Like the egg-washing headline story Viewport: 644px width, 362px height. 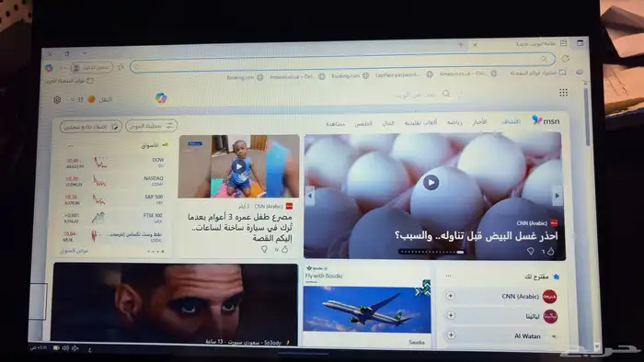(551, 252)
